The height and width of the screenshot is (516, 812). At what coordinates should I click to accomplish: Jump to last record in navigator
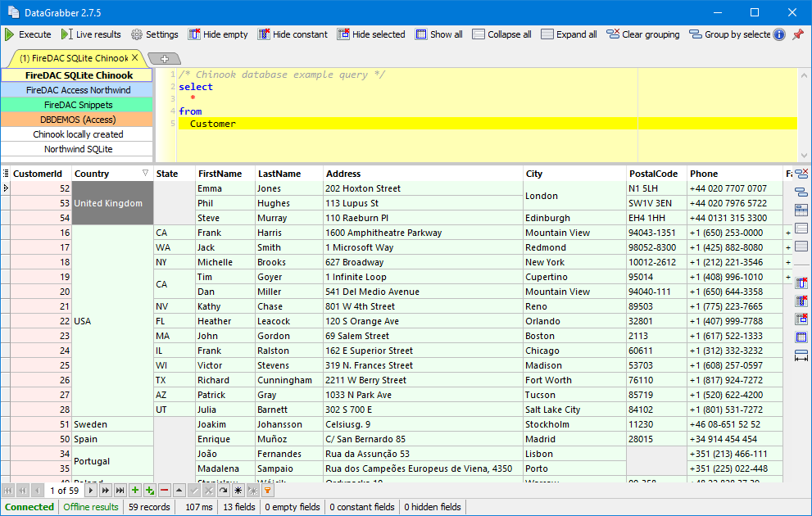(x=120, y=490)
